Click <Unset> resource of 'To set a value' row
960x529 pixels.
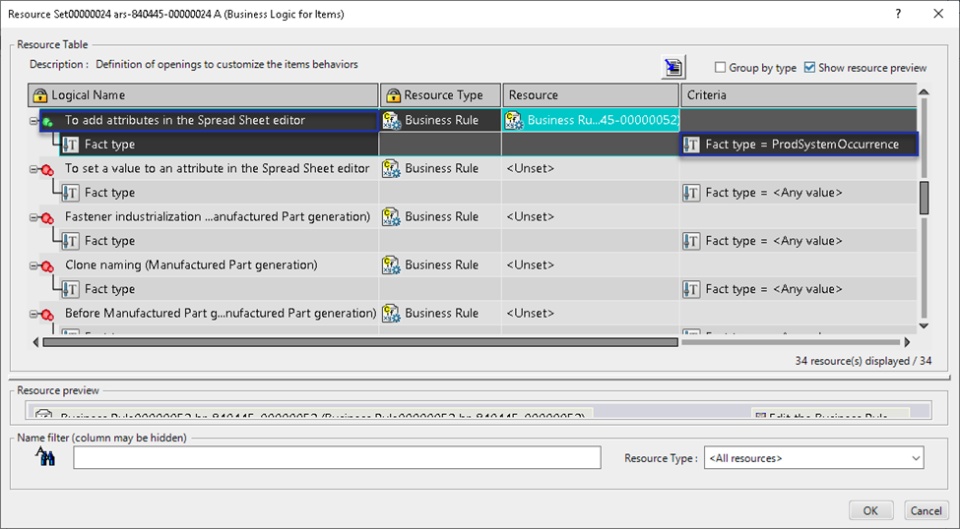click(x=530, y=168)
